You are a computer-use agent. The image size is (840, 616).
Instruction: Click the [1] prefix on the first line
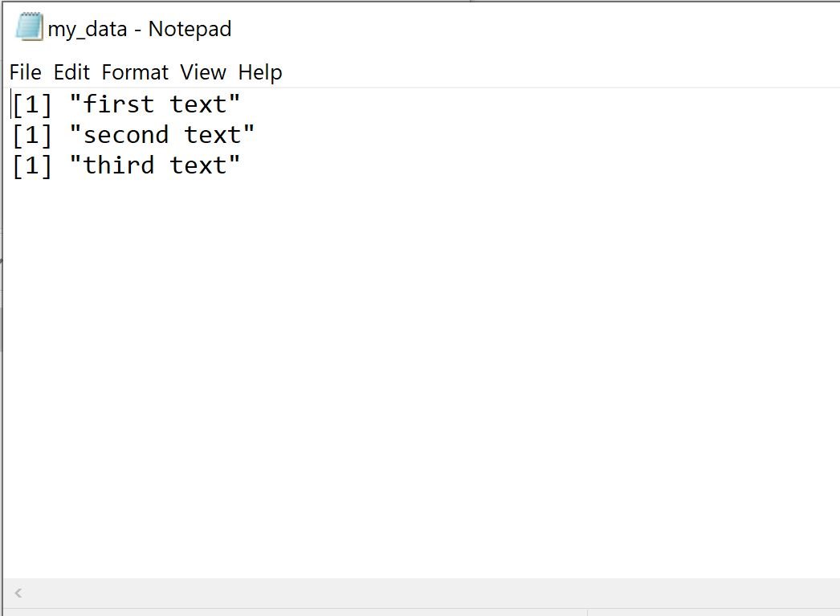[32, 104]
